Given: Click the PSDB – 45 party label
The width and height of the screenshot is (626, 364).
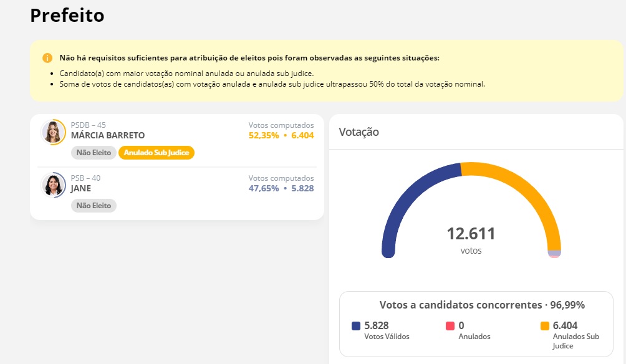Looking at the screenshot, I should 89,125.
